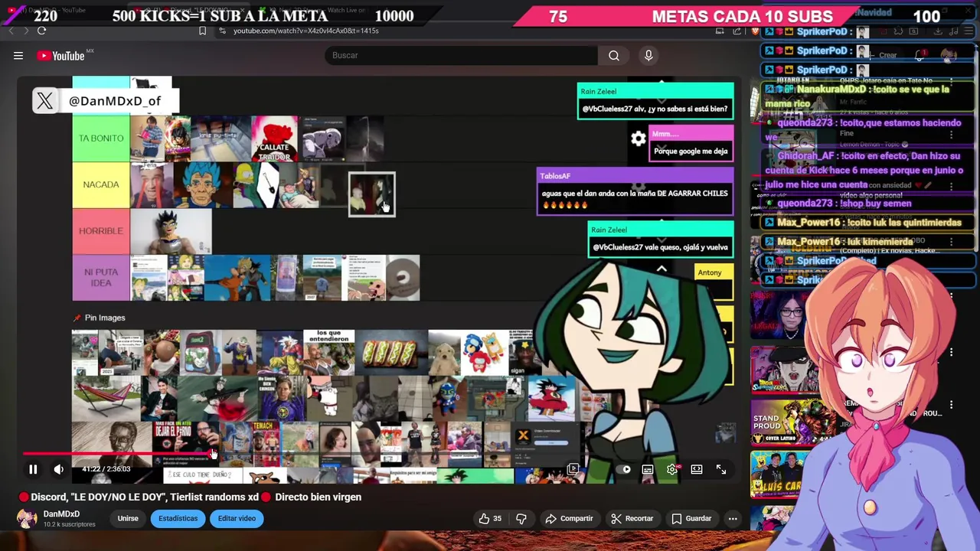The image size is (980, 551).
Task: Open the DanMDxD channel name link
Action: [x=61, y=514]
